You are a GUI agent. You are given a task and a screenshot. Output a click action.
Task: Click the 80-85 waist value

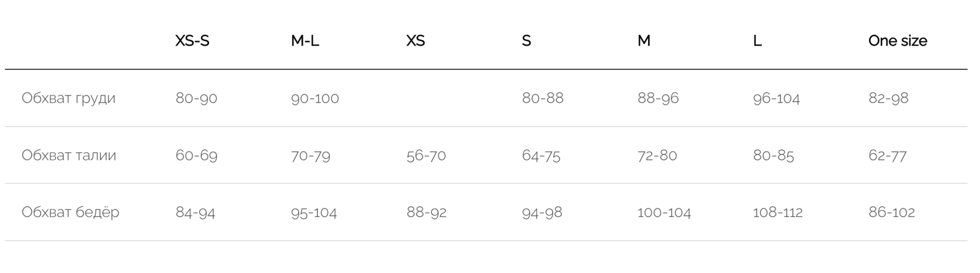(x=773, y=155)
